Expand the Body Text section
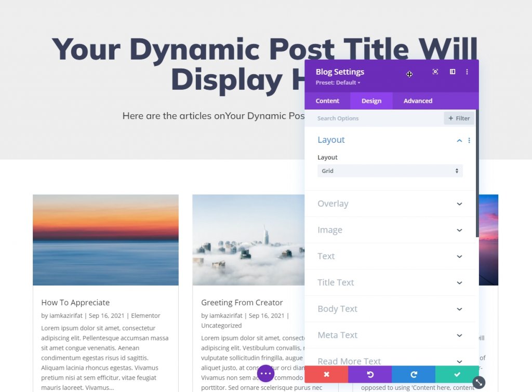Screen dimensions: 532x392 390,309
